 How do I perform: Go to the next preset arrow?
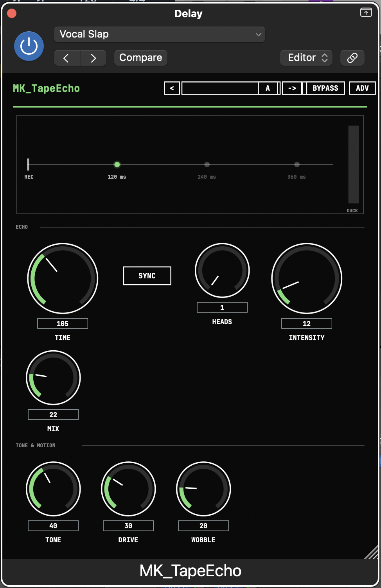[93, 58]
